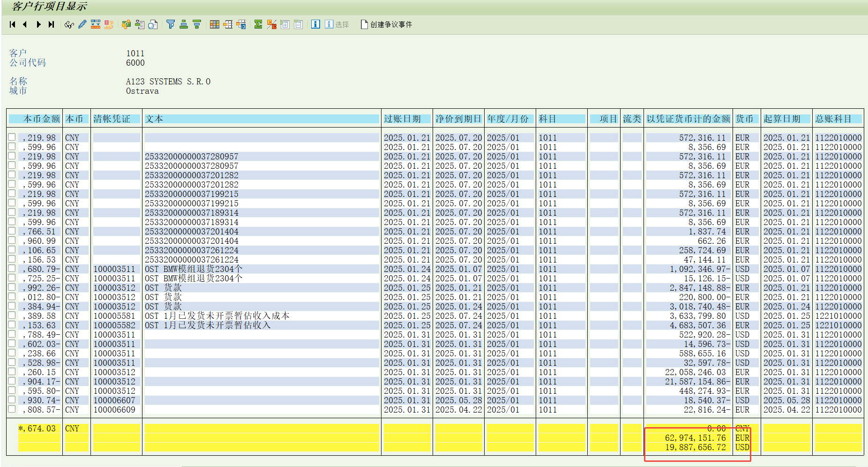Click the change layout icon

pos(228,24)
